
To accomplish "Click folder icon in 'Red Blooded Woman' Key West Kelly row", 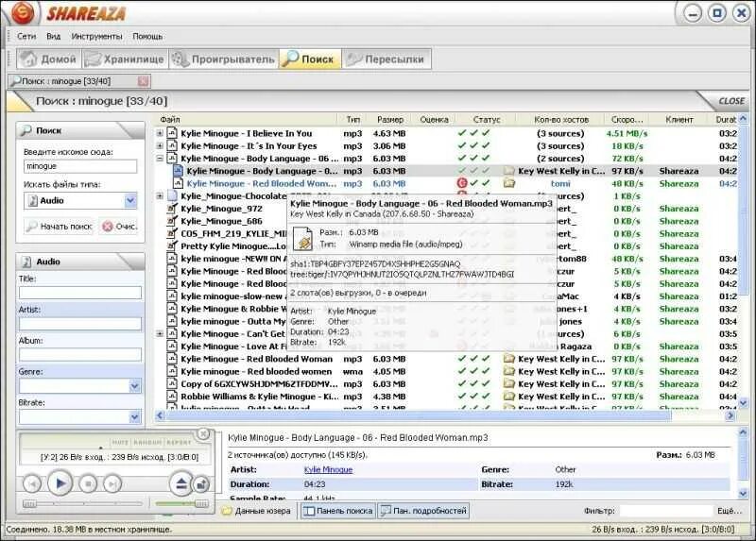I will click(509, 359).
